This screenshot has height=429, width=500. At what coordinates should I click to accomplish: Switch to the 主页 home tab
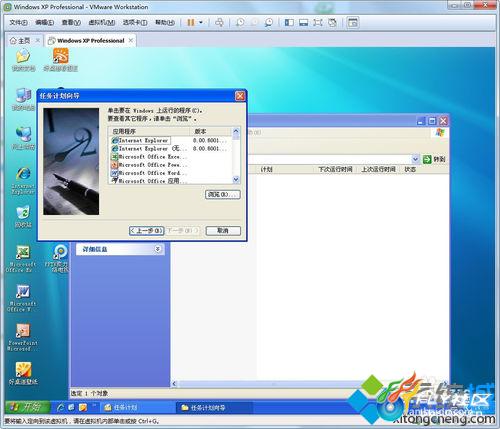(20, 41)
